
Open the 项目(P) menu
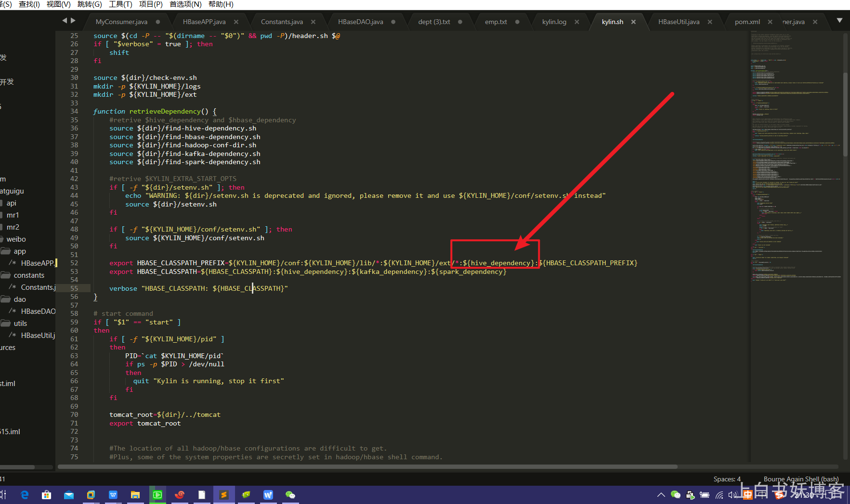[151, 4]
